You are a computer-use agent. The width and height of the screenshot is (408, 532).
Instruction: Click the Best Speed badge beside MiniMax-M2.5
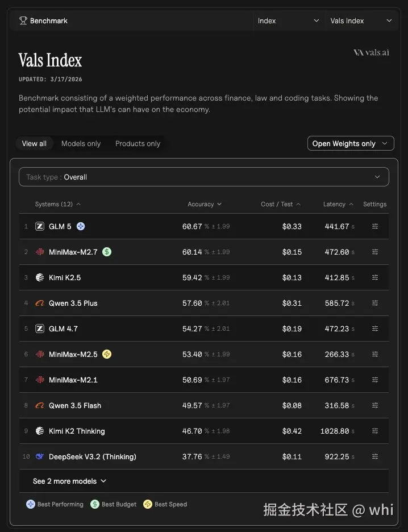pyautogui.click(x=107, y=354)
